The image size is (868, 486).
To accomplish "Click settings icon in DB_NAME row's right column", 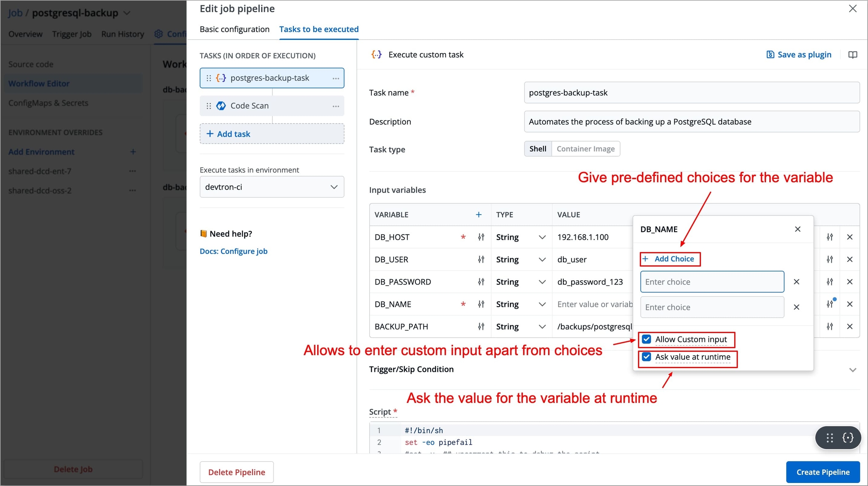I will (x=830, y=304).
